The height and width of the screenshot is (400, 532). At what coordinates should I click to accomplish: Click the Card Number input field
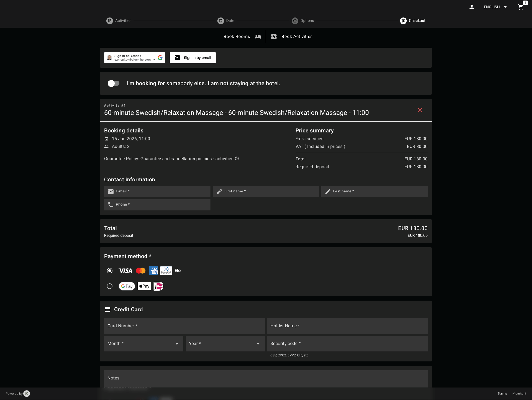[x=184, y=326]
